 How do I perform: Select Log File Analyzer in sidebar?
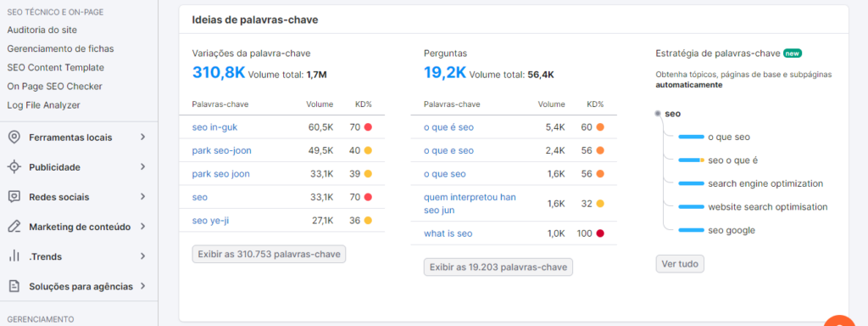coord(44,105)
